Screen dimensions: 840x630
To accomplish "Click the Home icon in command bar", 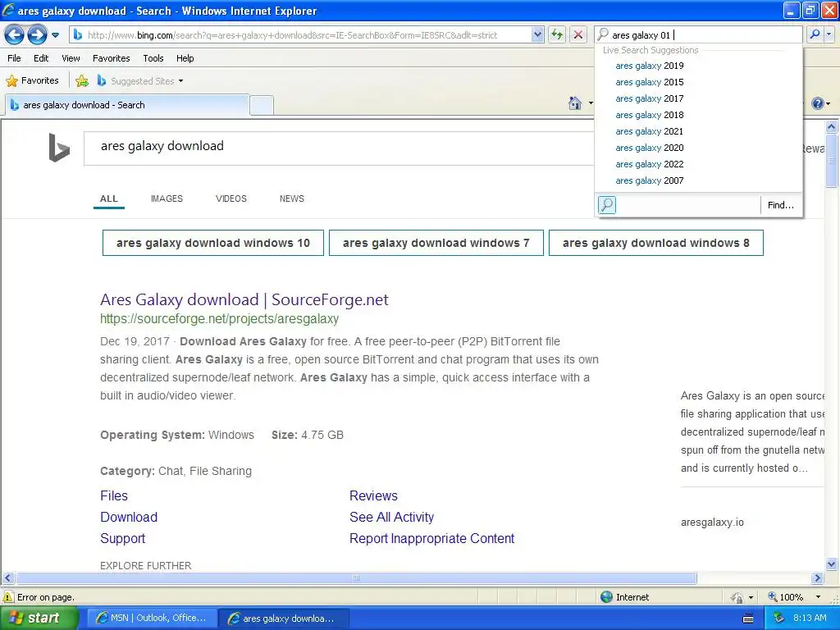I will click(575, 103).
